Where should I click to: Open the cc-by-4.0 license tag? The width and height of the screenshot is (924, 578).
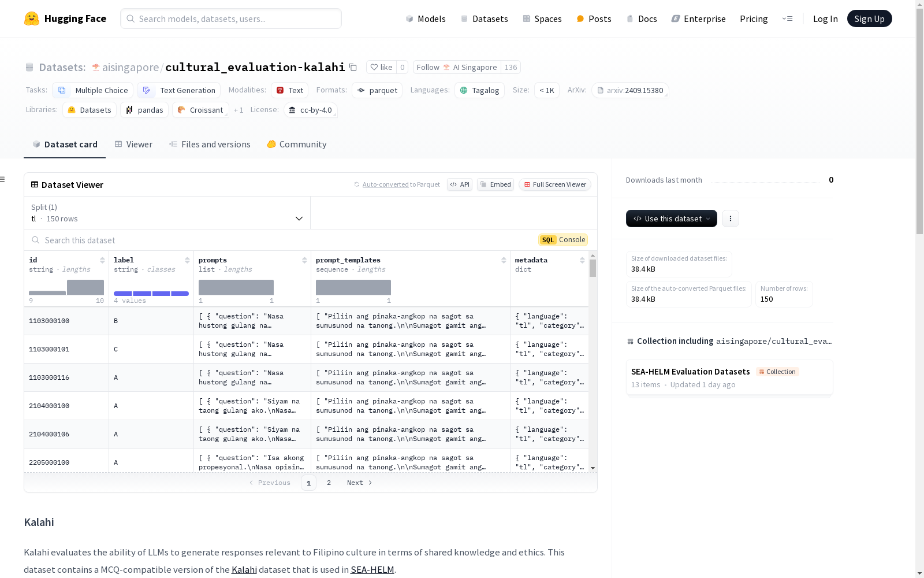coord(311,110)
